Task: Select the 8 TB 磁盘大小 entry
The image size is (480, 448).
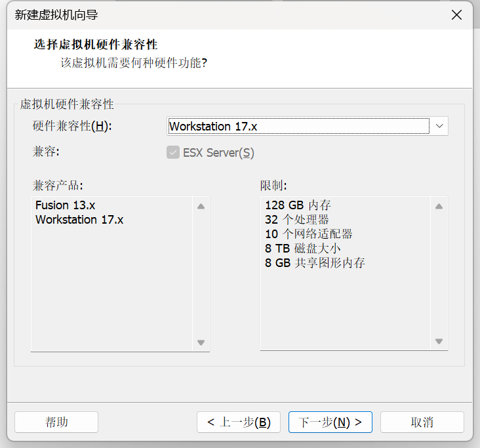Action: 303,249
